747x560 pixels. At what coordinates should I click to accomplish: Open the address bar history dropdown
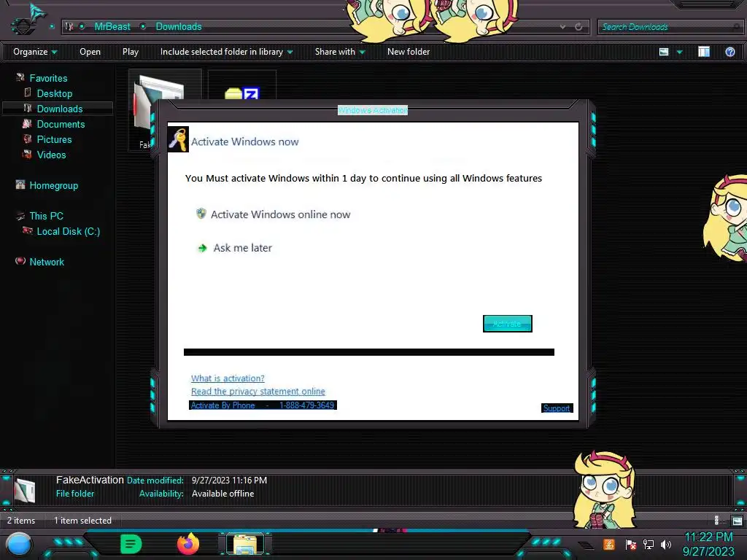(562, 27)
